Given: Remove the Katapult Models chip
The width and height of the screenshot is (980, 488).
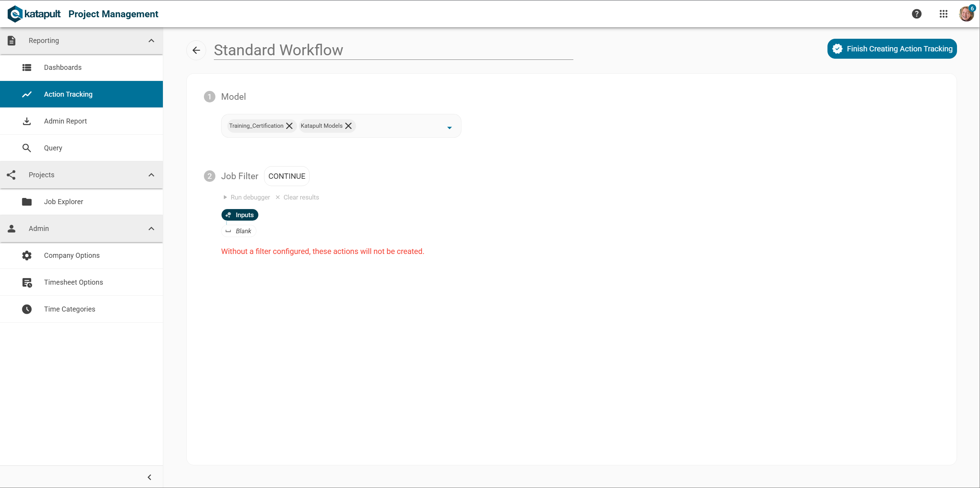Looking at the screenshot, I should coord(348,126).
